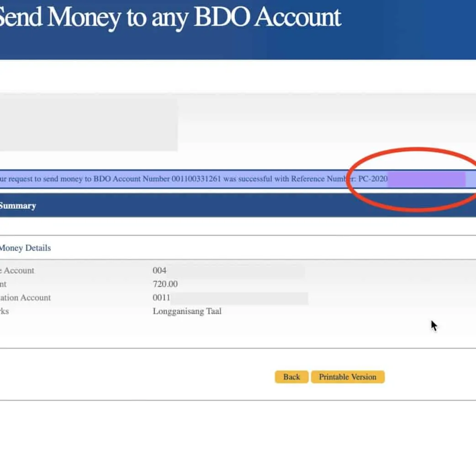This screenshot has height=476, width=476.
Task: Select account number 001100331261 in the message
Action: (x=196, y=179)
